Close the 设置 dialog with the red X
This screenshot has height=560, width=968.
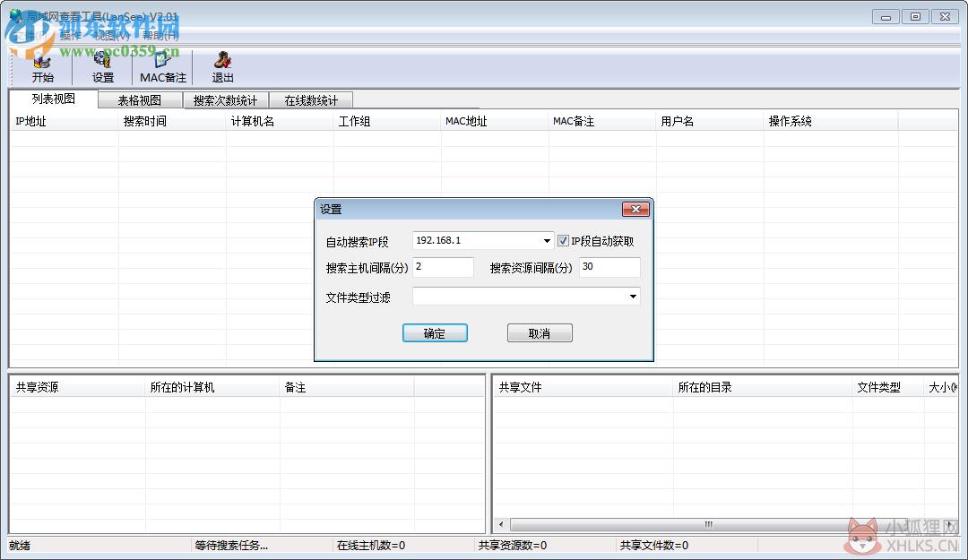click(x=635, y=210)
